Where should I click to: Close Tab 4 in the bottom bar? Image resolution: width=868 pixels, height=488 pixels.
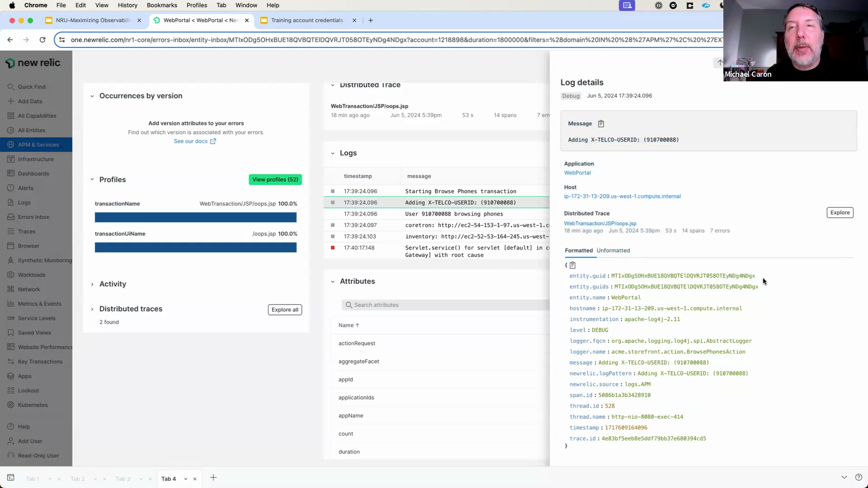[x=195, y=479]
